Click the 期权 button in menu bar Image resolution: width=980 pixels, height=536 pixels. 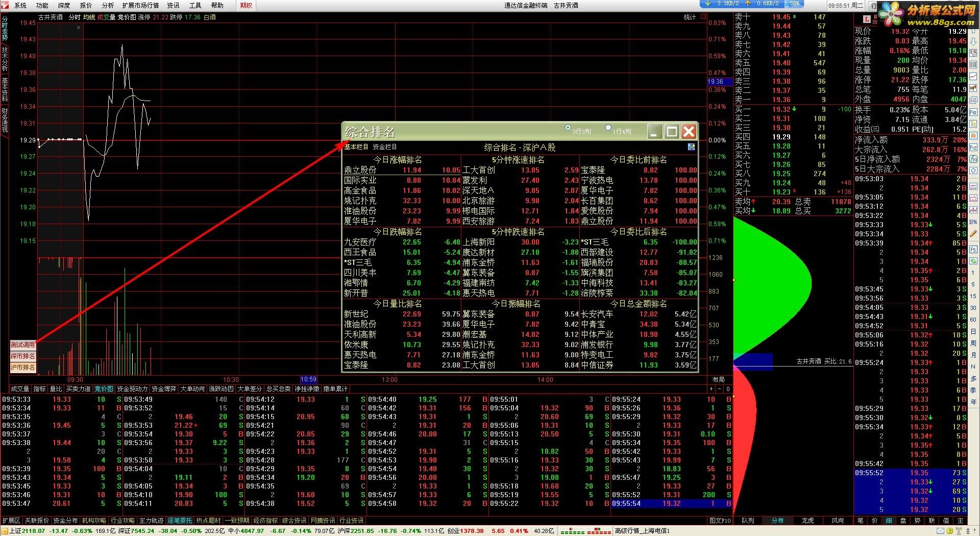coord(246,5)
